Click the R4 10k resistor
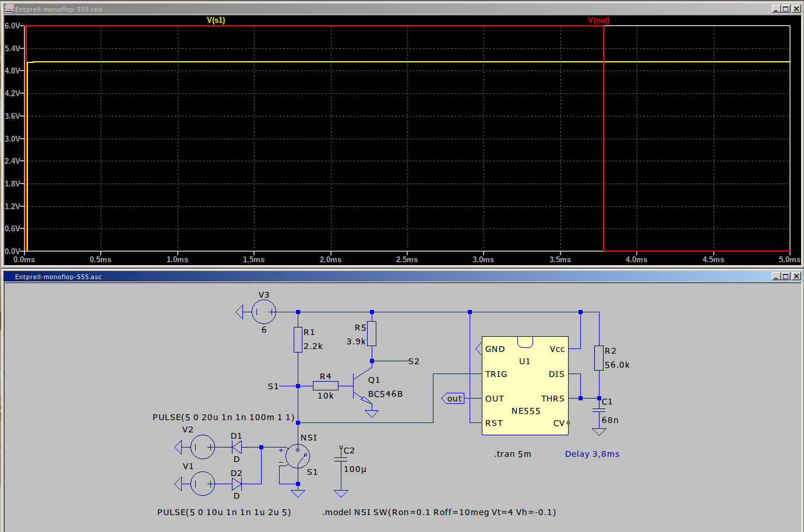Screen dimensions: 804x532 pyautogui.click(x=325, y=386)
